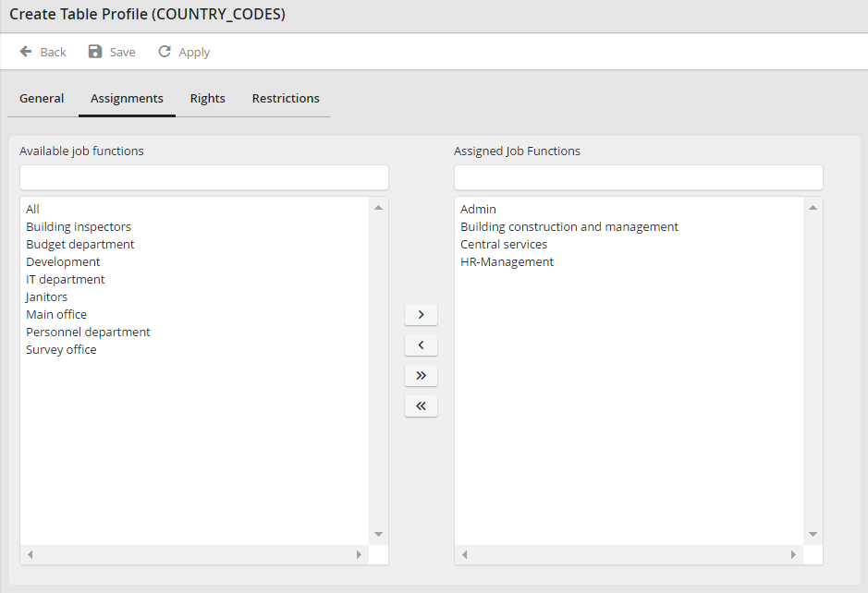This screenshot has height=593, width=868.
Task: Click the Apply label in toolbar
Action: [x=194, y=53]
